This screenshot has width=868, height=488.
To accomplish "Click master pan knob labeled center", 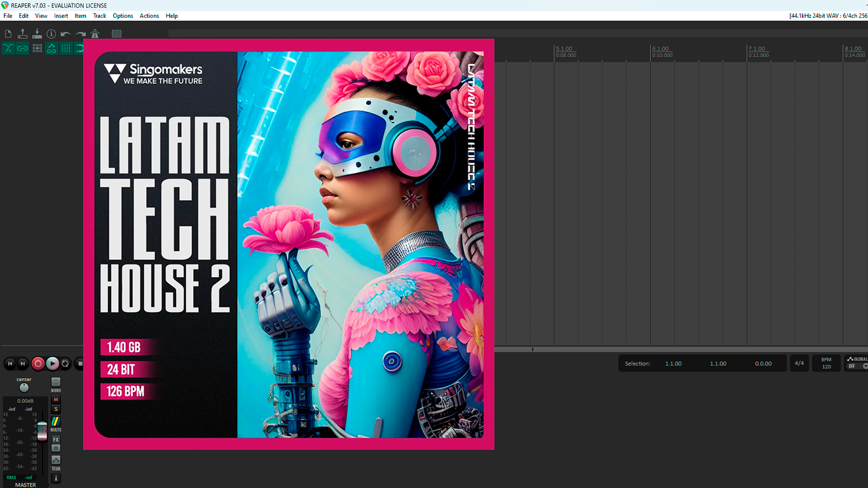I will [x=24, y=388].
